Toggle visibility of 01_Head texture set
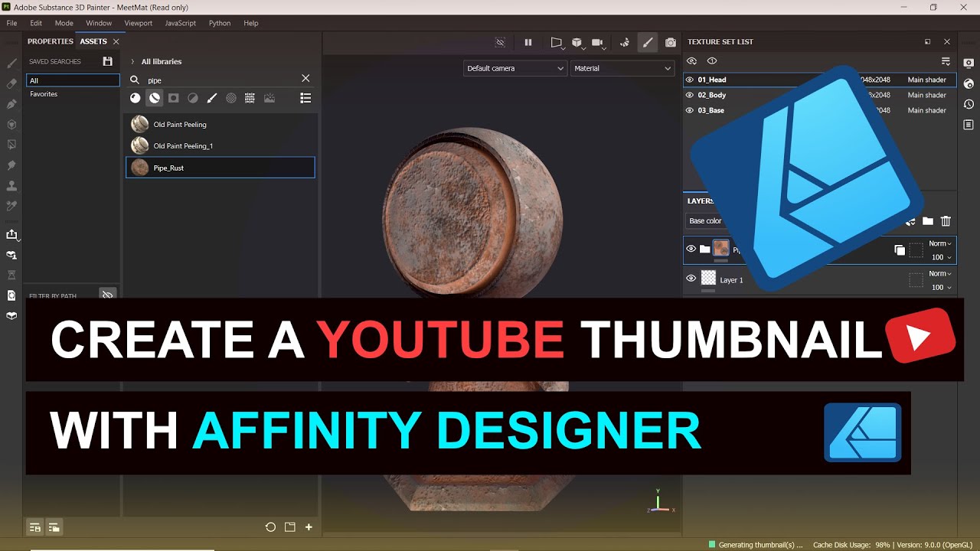980x551 pixels. (x=690, y=80)
